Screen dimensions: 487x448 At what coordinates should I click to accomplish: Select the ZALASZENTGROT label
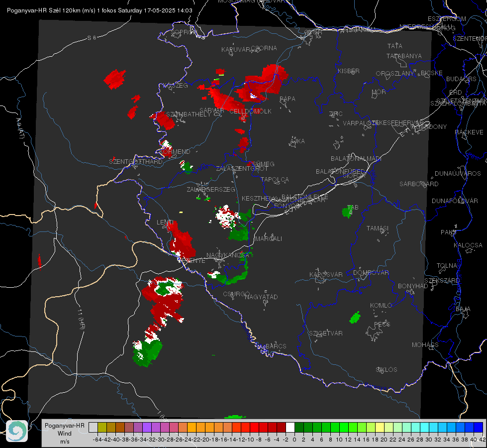(242, 169)
